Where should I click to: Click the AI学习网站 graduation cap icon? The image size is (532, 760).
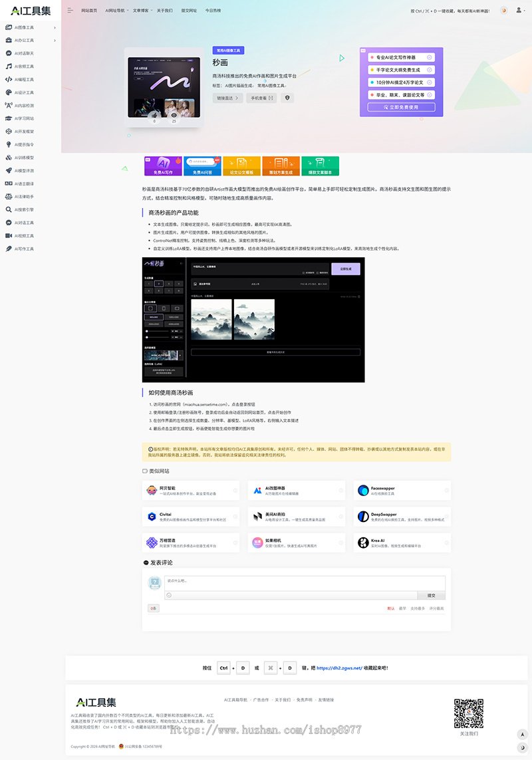pyautogui.click(x=8, y=118)
